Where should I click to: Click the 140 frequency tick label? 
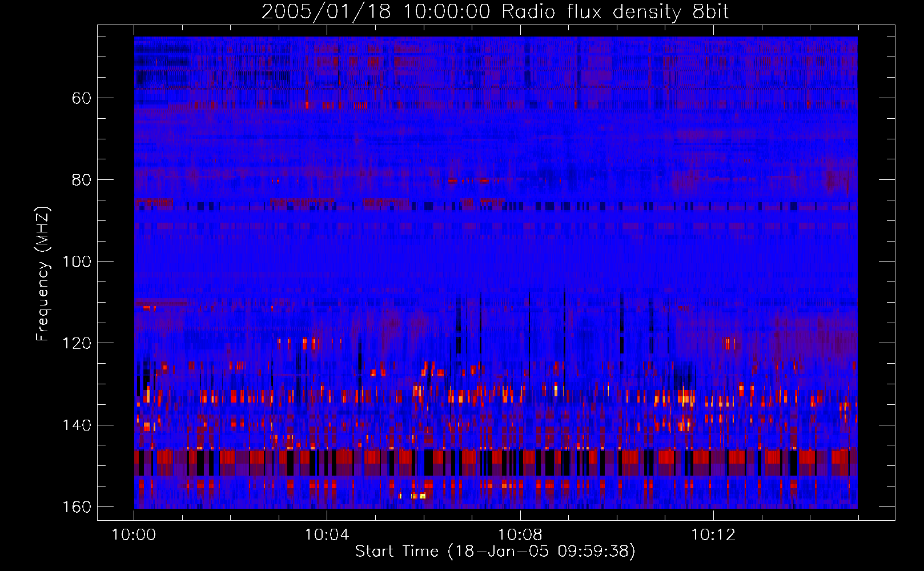(77, 425)
